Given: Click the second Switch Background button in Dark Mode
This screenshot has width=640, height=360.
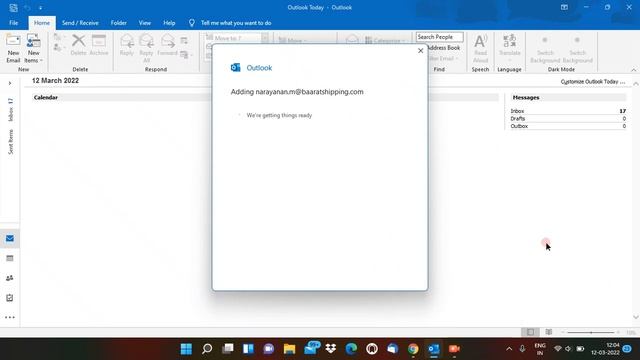Looking at the screenshot, I should pos(577,48).
